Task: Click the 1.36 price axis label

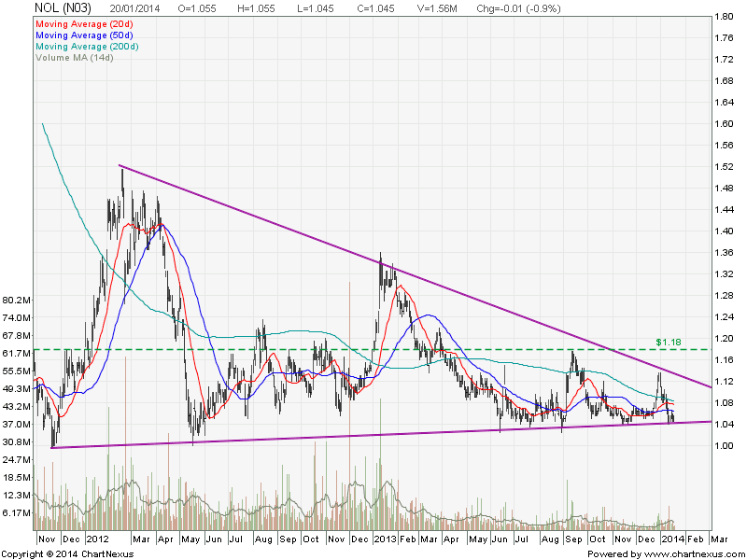Action: tap(725, 252)
